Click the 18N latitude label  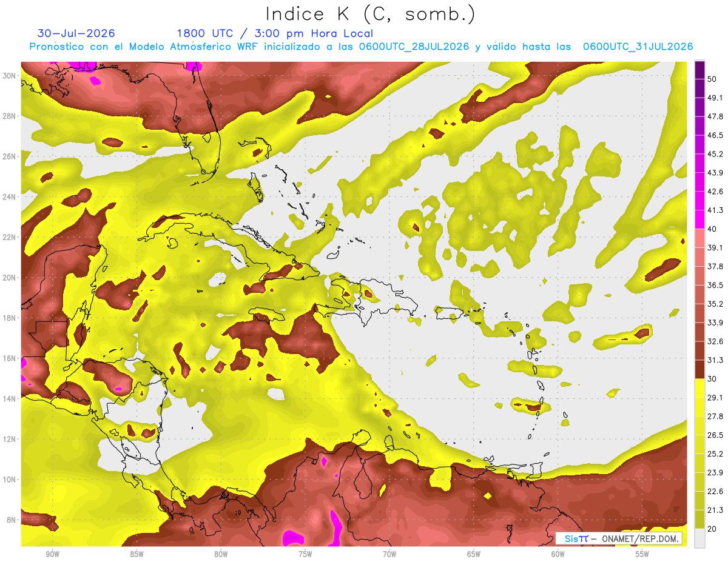click(x=10, y=318)
